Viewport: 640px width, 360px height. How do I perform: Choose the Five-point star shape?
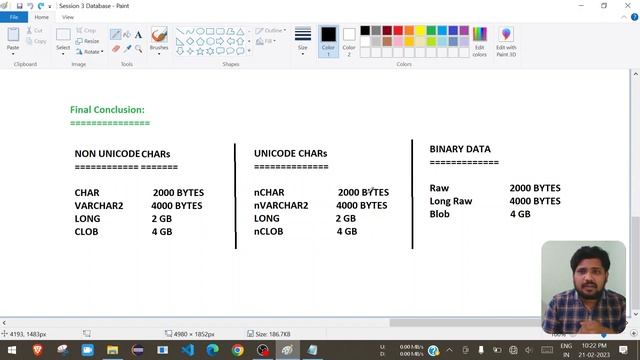tap(200, 51)
